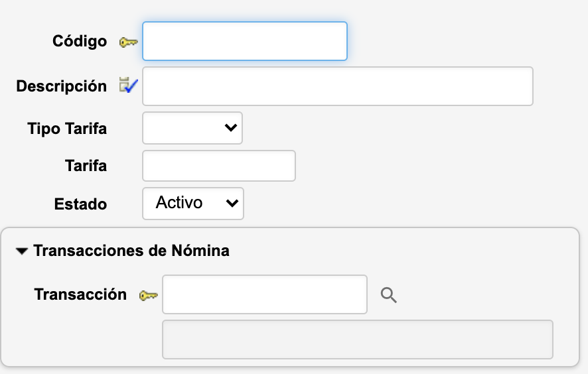Click the magnifying glass search icon
The image size is (588, 374).
click(x=389, y=295)
